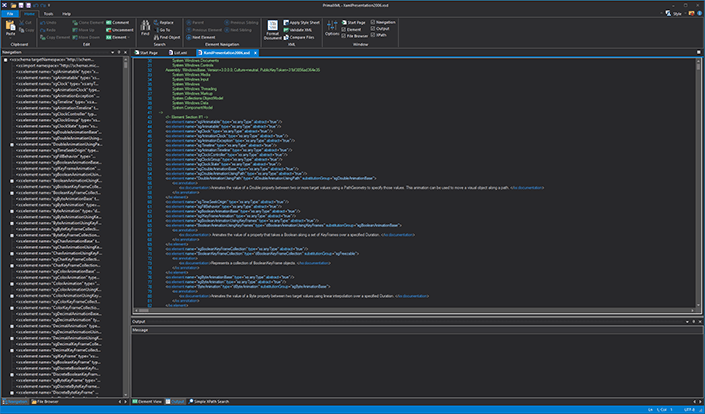Open the Tools ribbon tab
The image size is (705, 414).
[48, 14]
